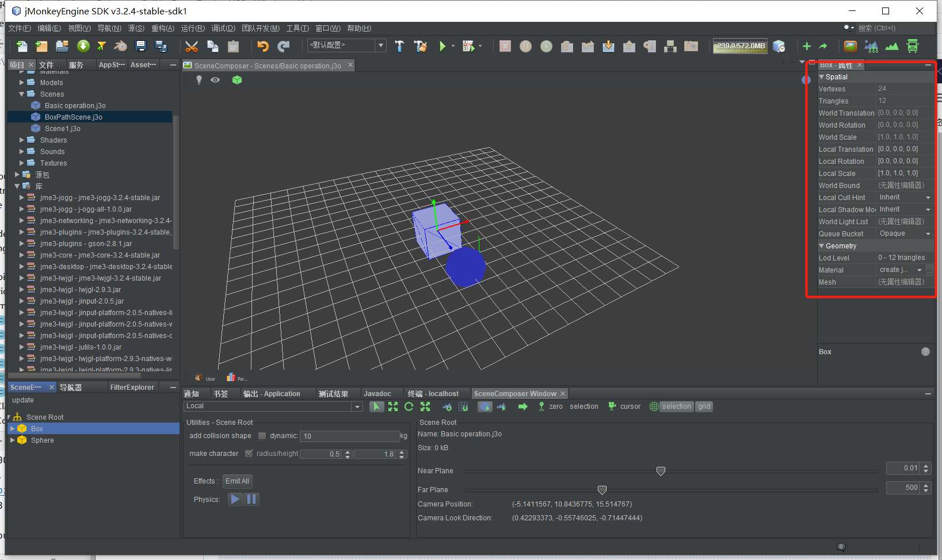
Task: Open the Local coordinate system dropdown
Action: (x=357, y=406)
